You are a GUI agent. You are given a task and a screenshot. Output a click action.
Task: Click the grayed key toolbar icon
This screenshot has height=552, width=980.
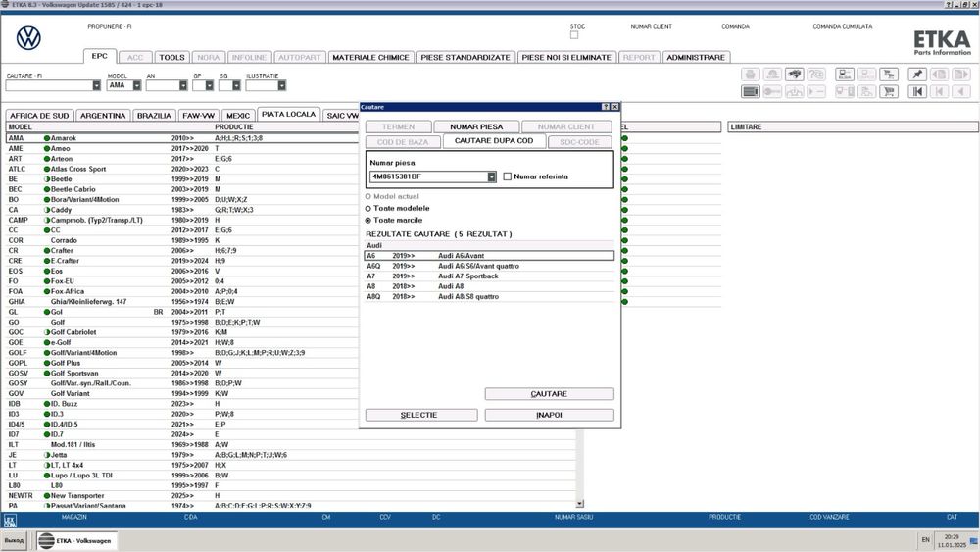coord(772,91)
